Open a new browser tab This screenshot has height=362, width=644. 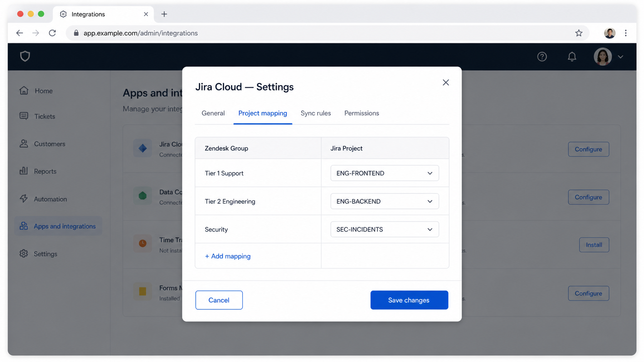[x=164, y=14]
